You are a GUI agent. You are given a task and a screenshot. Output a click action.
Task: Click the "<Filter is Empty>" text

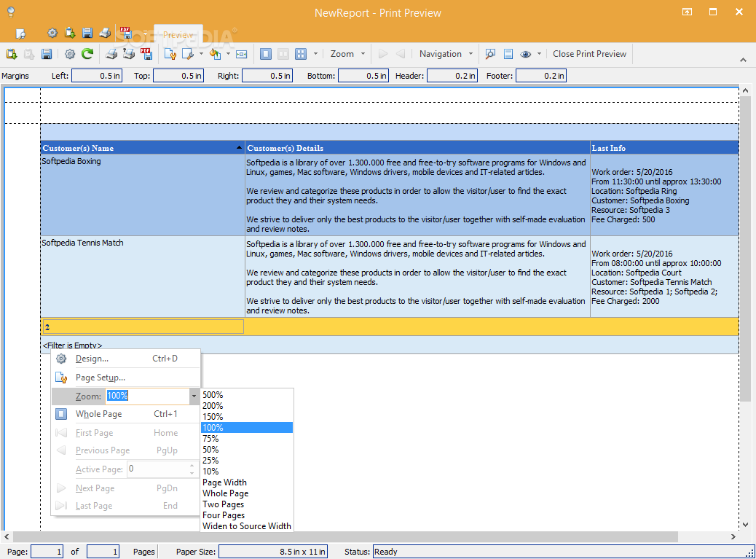coord(72,345)
